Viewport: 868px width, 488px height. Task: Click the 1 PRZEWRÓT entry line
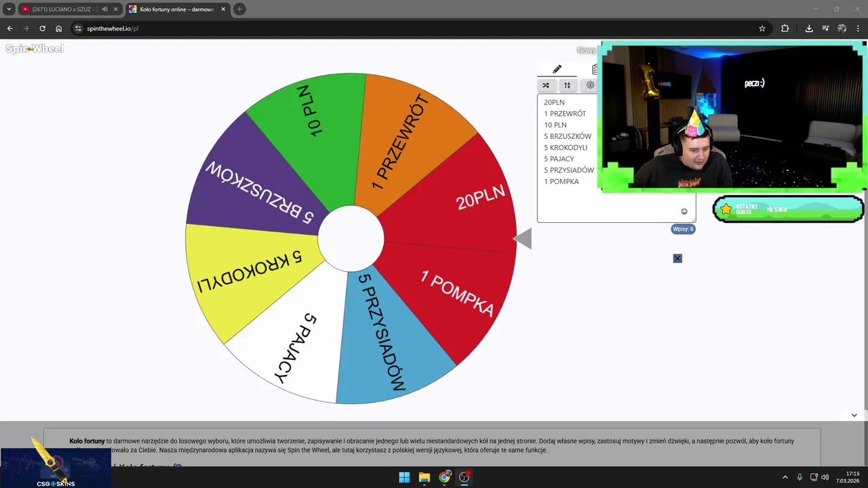pos(565,114)
